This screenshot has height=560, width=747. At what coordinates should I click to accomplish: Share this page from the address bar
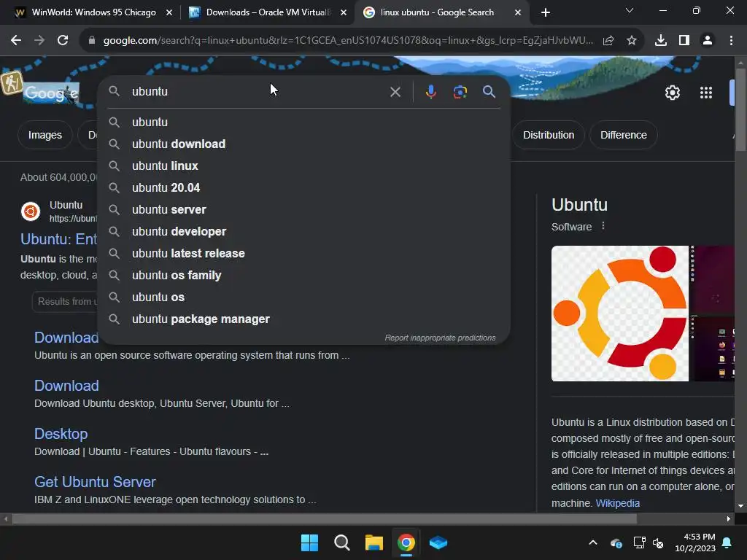608,41
